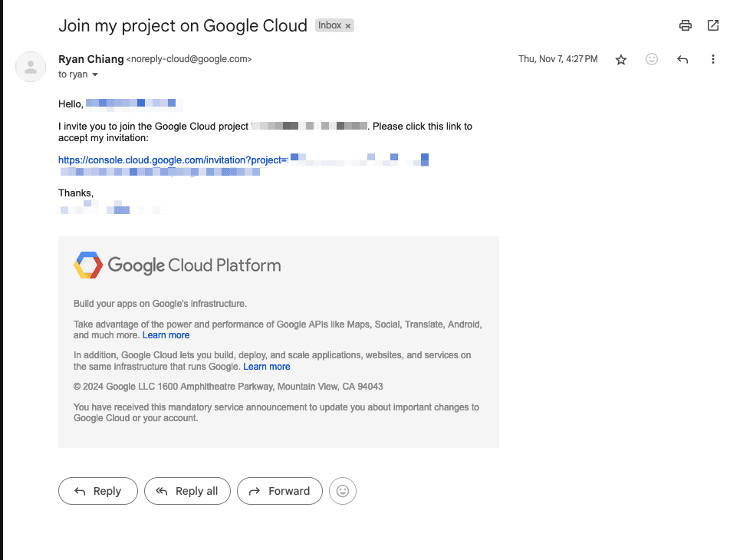
Task: Click the timestamp Thu, Nov 7, 4:27 PM
Action: [x=558, y=59]
